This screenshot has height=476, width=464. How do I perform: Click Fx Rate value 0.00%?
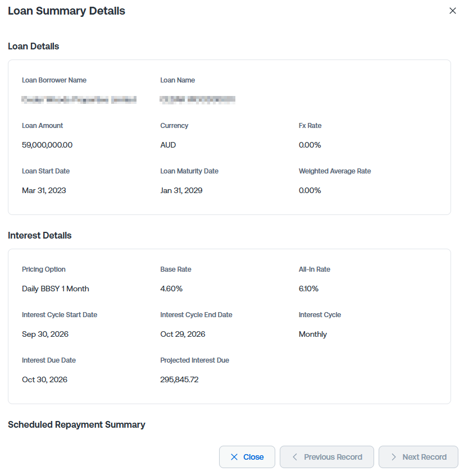pos(310,145)
